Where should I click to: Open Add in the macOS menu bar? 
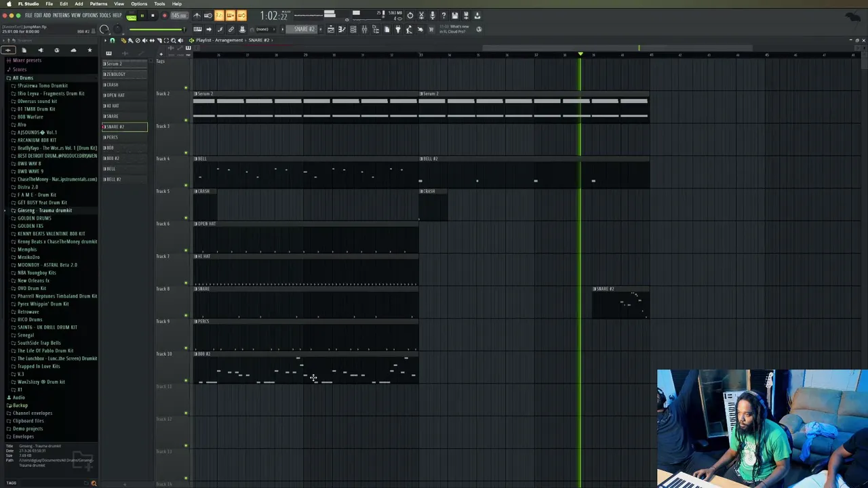(79, 3)
